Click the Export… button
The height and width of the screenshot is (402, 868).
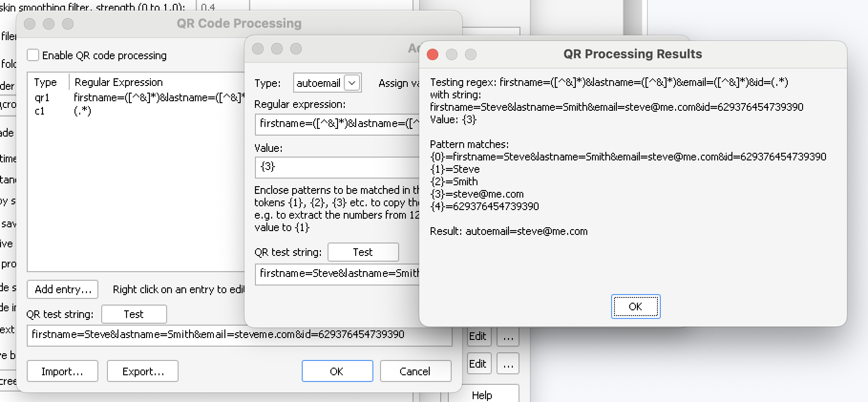click(143, 371)
